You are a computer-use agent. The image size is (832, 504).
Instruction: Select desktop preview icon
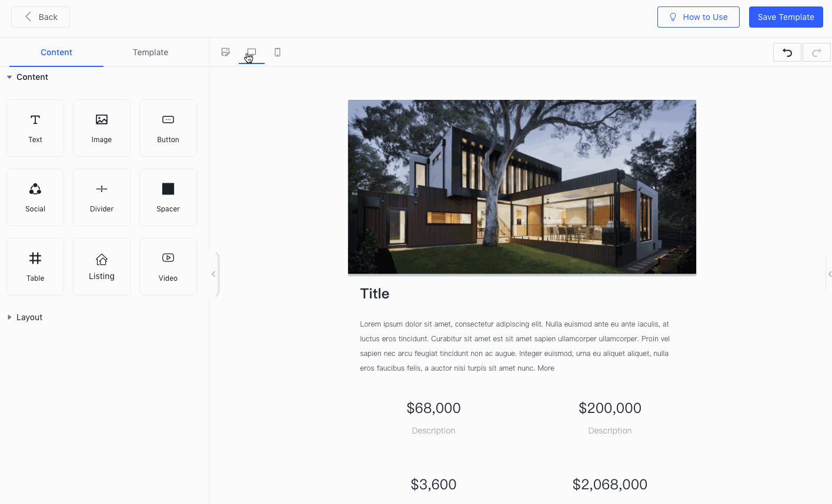pos(252,52)
